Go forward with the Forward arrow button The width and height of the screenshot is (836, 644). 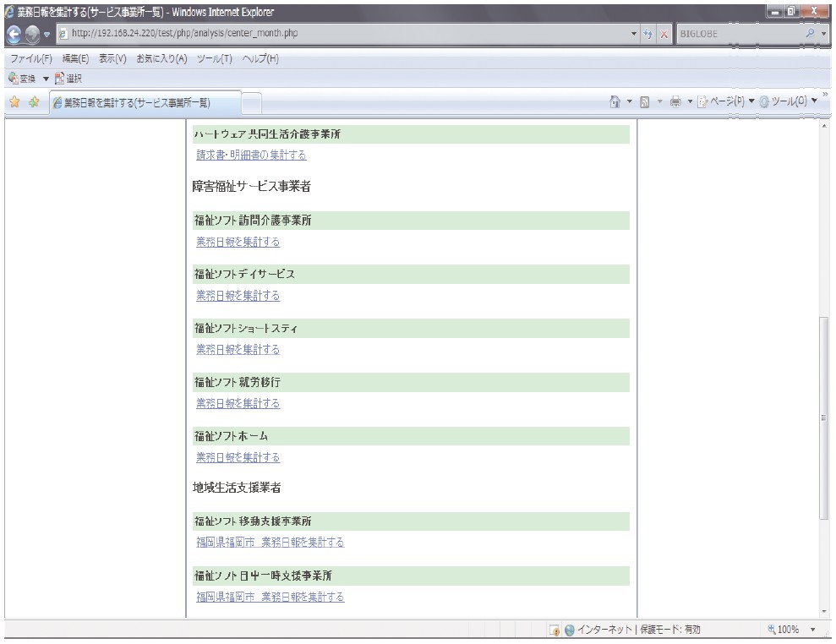[x=32, y=34]
